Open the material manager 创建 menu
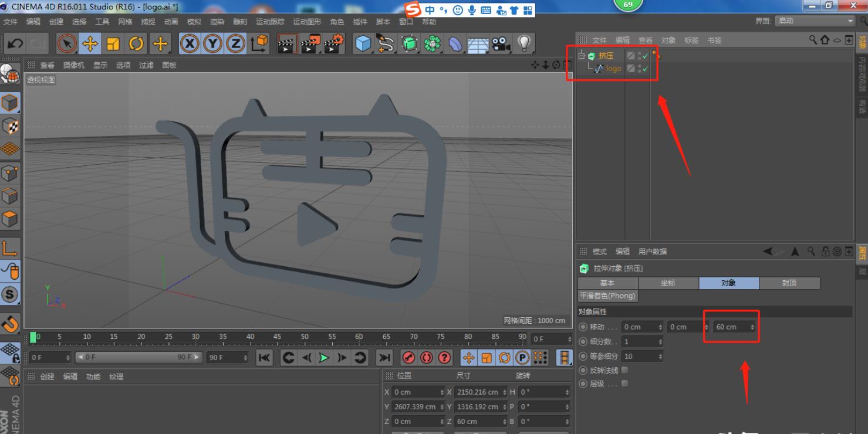This screenshot has height=434, width=868. [47, 377]
